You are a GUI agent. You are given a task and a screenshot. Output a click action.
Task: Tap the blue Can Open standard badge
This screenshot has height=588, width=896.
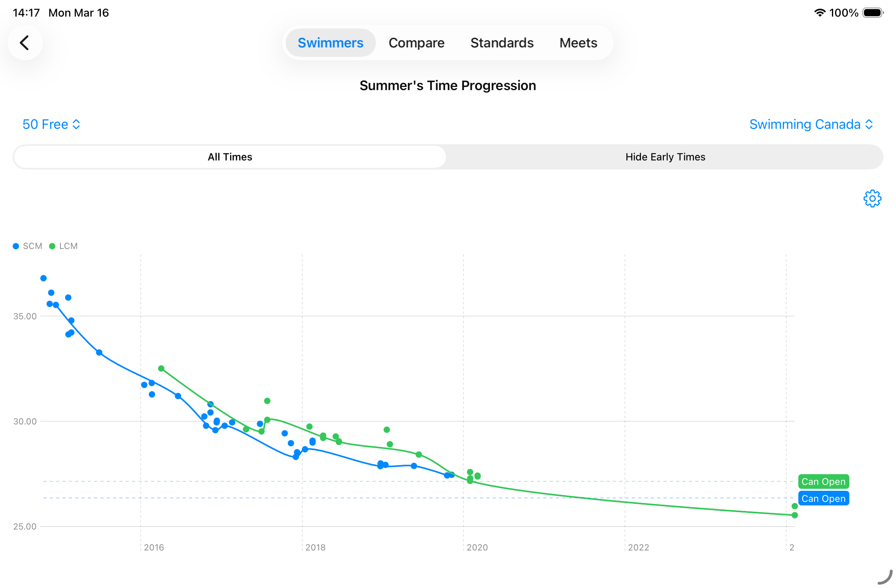point(823,498)
